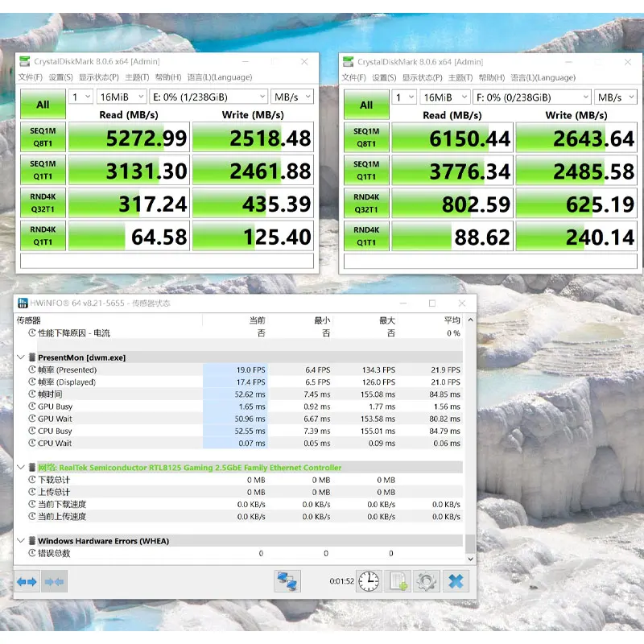Screen dimensions: 644x644
Task: Open drive F: 0% (0/238GiB) dropdown
Action: click(x=532, y=97)
